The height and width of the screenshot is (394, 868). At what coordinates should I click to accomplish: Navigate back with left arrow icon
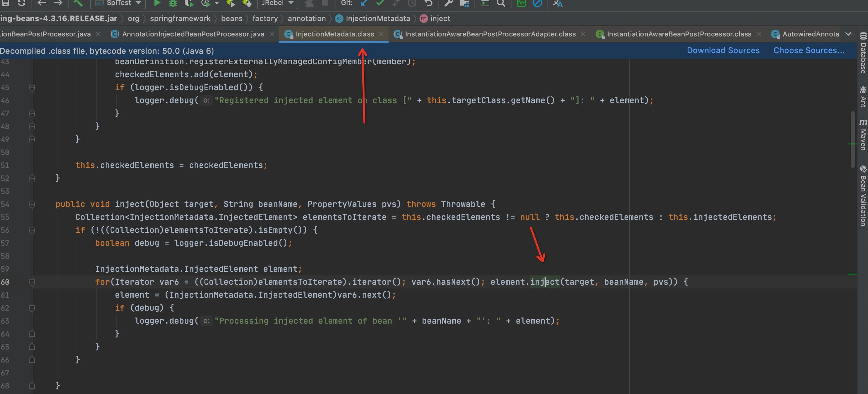[42, 3]
